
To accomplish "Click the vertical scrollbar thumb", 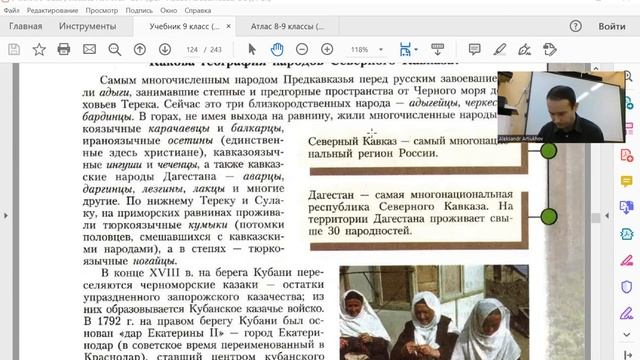I will (x=596, y=218).
